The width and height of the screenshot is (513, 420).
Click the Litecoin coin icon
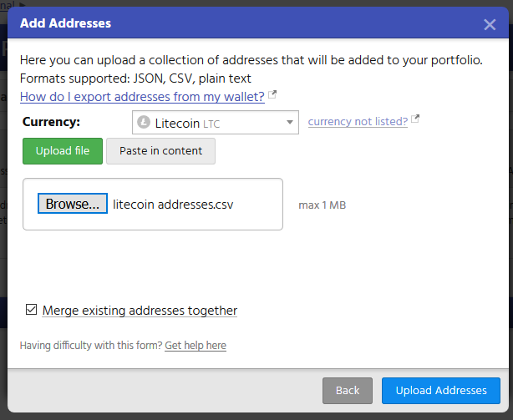144,123
